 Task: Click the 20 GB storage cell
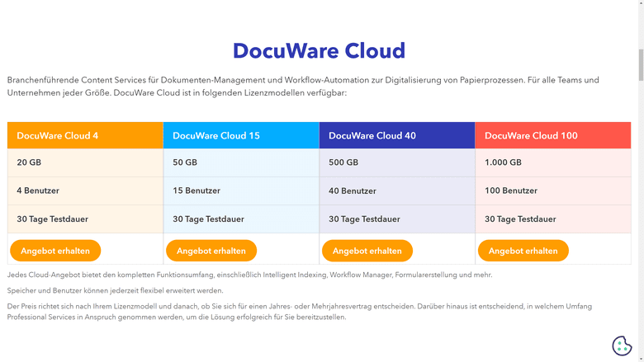pyautogui.click(x=85, y=162)
